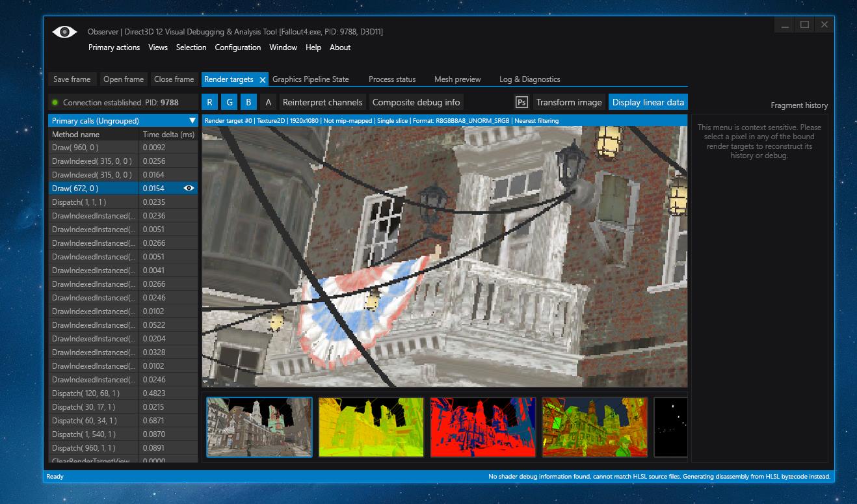The image size is (857, 504).
Task: Click the Method name column header
Action: [x=94, y=134]
